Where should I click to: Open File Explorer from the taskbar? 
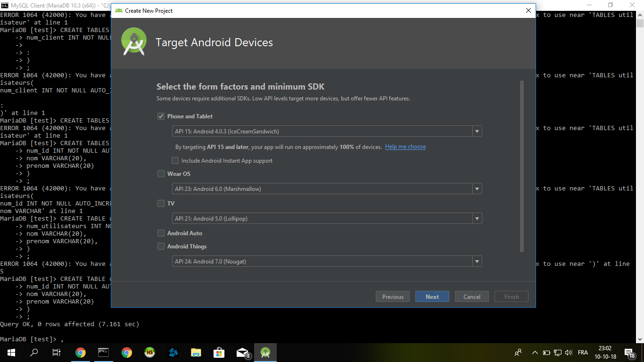pos(196,353)
